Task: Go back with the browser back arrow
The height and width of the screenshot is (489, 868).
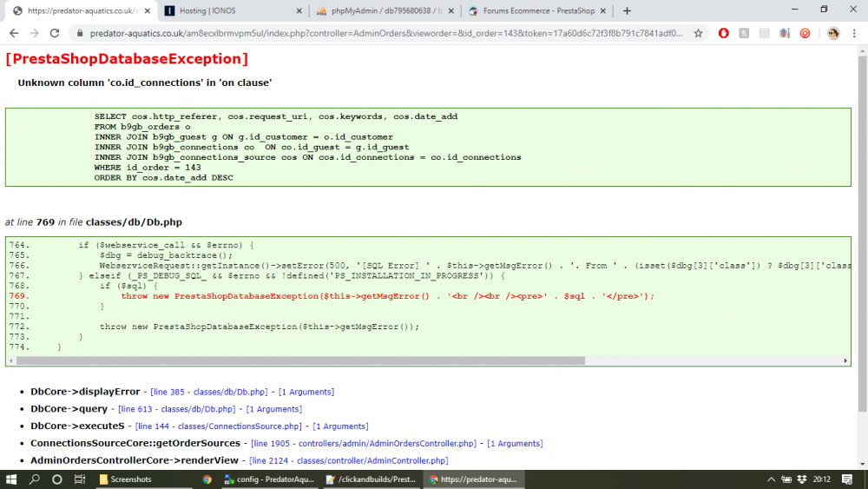Action: click(14, 33)
